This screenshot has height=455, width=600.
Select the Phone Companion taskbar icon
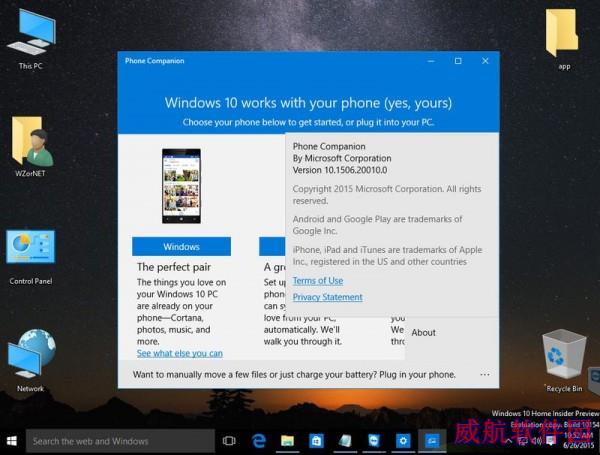point(432,441)
